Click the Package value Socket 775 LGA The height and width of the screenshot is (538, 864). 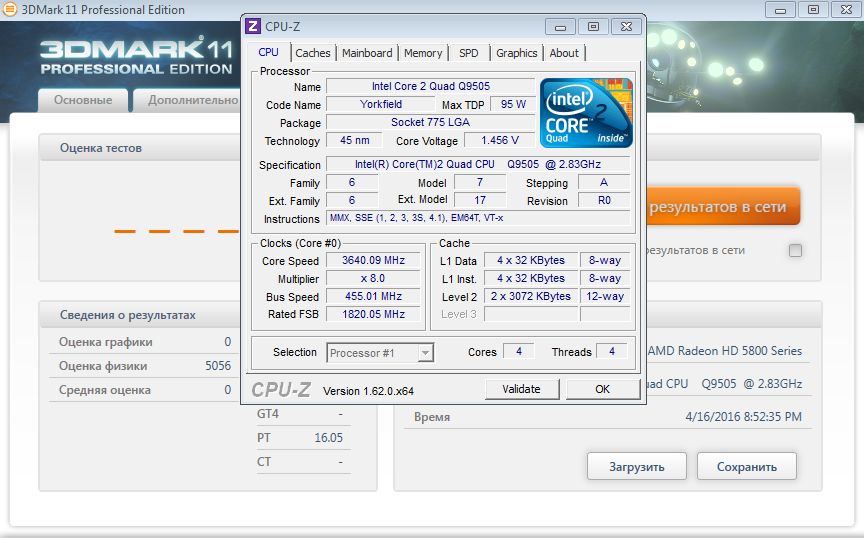tap(430, 122)
